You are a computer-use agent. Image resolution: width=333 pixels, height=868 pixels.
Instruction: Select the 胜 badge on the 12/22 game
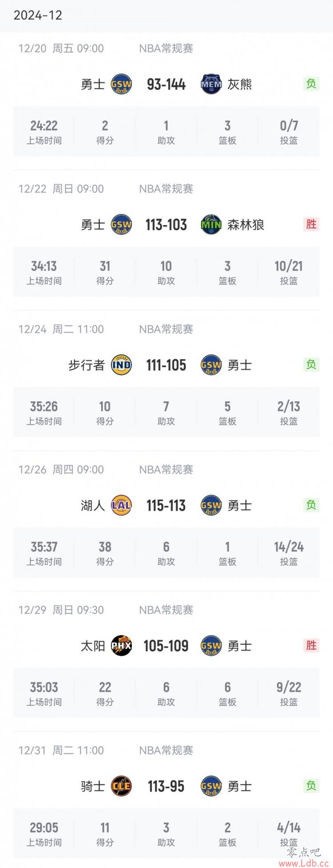click(x=311, y=224)
